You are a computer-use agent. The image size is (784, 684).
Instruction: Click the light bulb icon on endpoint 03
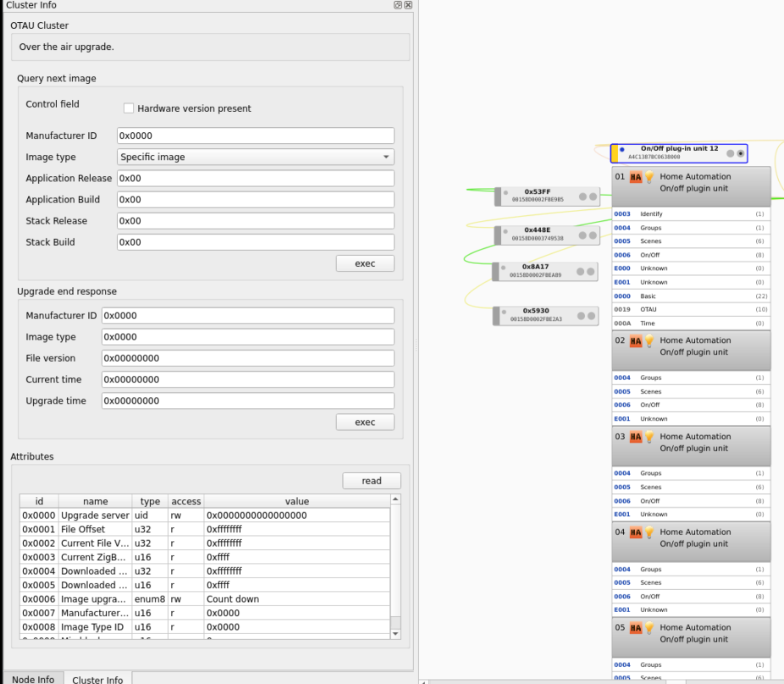coord(649,437)
